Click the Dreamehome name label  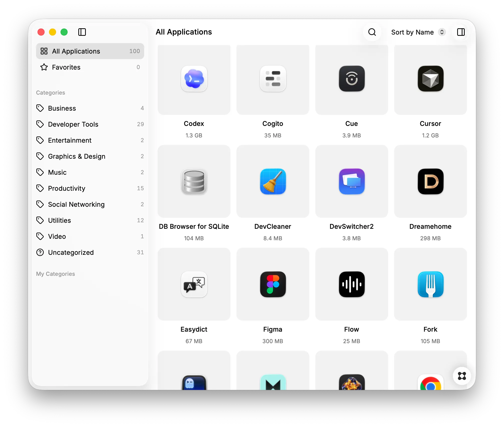[430, 227]
